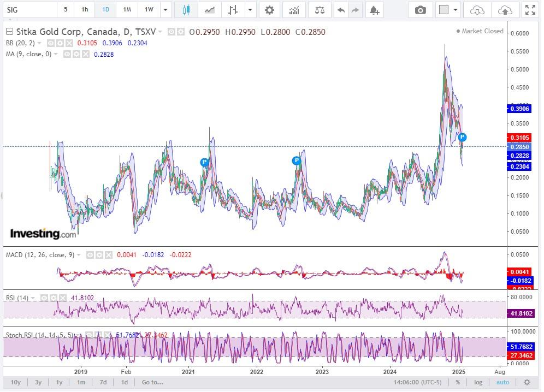Image resolution: width=544 pixels, height=392 pixels.
Task: Select the chart layout rectangle swatch
Action: (444, 10)
